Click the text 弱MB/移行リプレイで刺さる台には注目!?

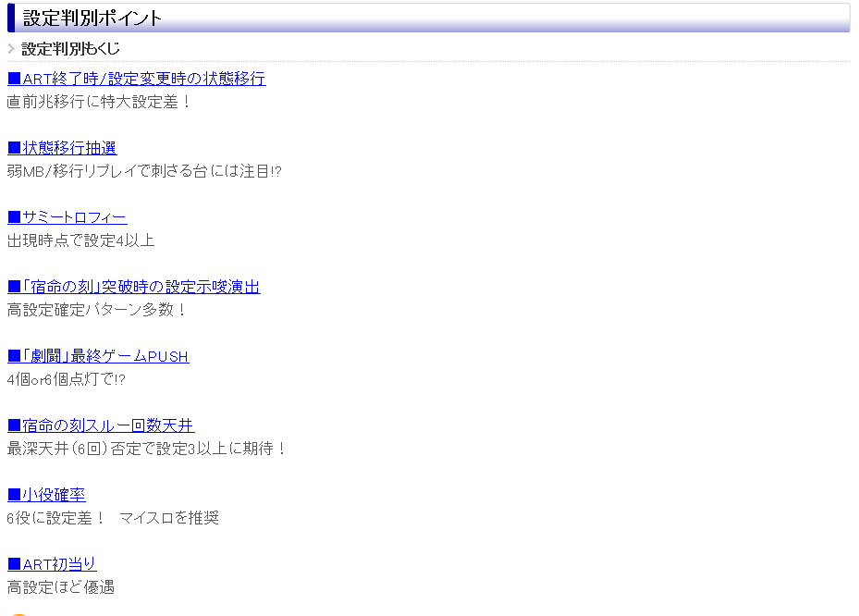pyautogui.click(x=144, y=171)
